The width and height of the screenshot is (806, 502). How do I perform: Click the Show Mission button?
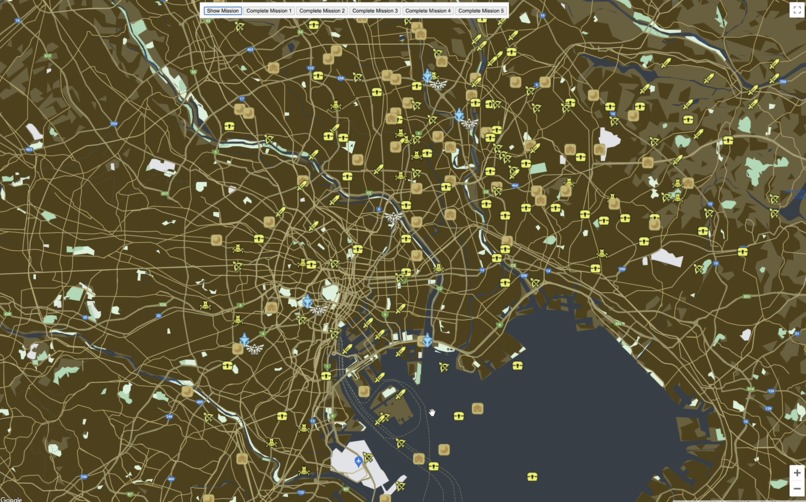pyautogui.click(x=222, y=10)
